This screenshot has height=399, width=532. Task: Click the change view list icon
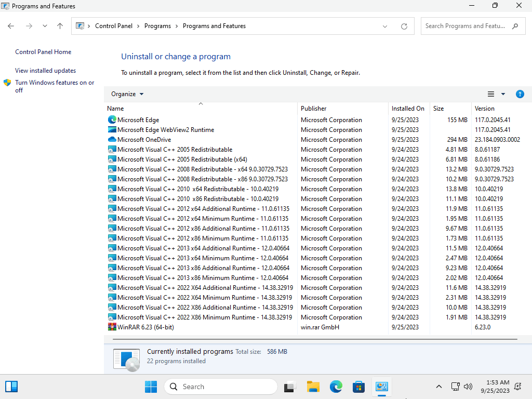(x=491, y=94)
